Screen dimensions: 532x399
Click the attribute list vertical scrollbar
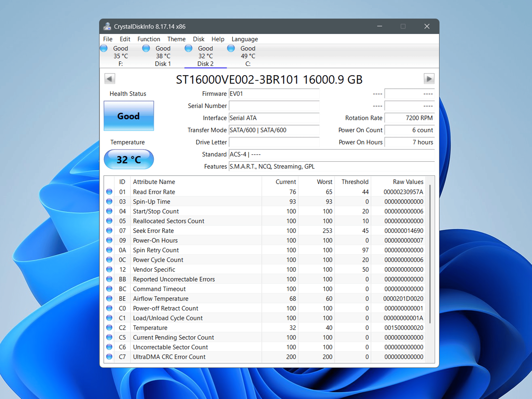tap(430, 254)
